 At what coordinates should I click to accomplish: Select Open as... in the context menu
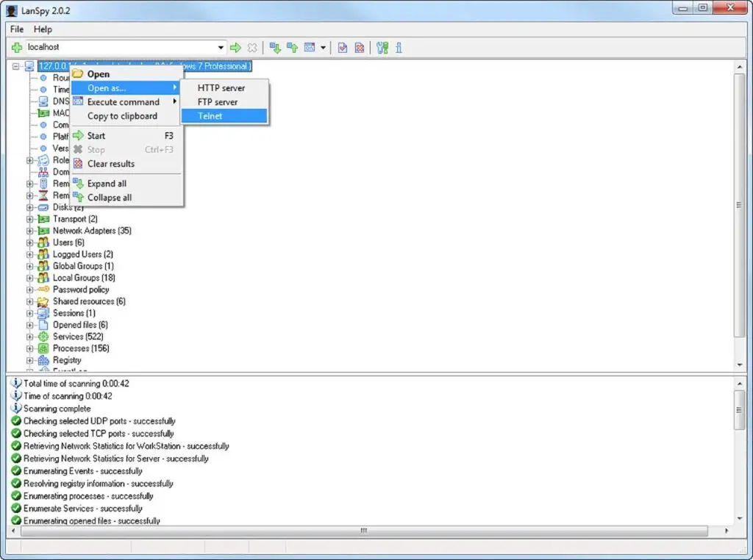click(126, 87)
